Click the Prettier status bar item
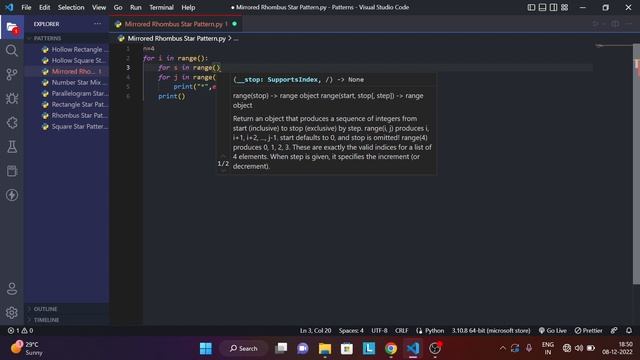The width and height of the screenshot is (640, 360). point(589,331)
